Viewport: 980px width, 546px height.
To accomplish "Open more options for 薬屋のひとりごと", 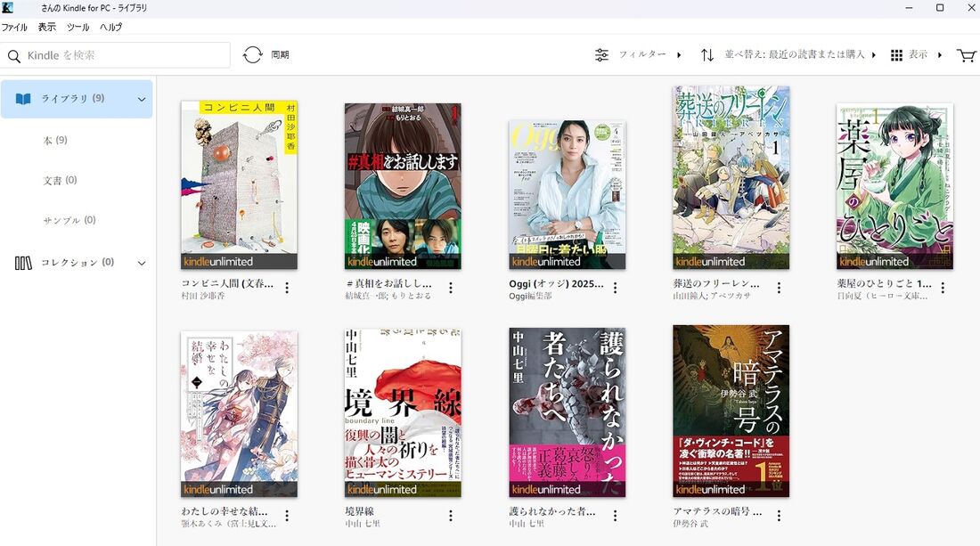I will (943, 288).
